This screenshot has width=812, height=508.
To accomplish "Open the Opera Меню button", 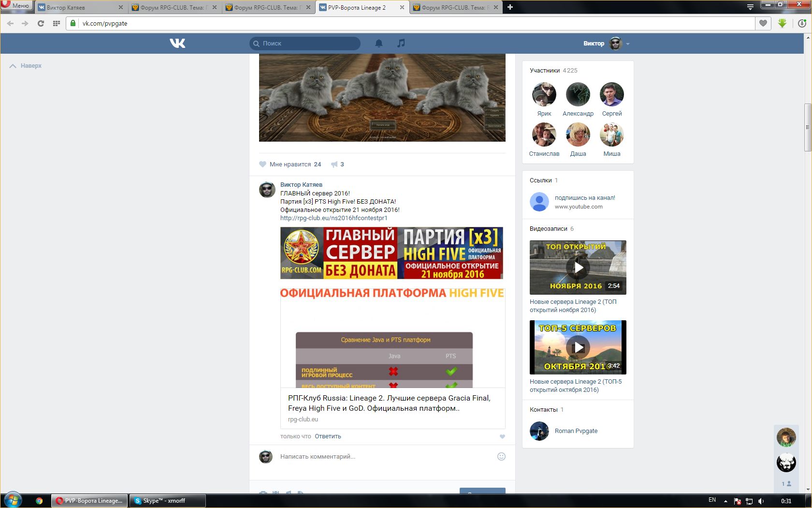I will (x=16, y=6).
